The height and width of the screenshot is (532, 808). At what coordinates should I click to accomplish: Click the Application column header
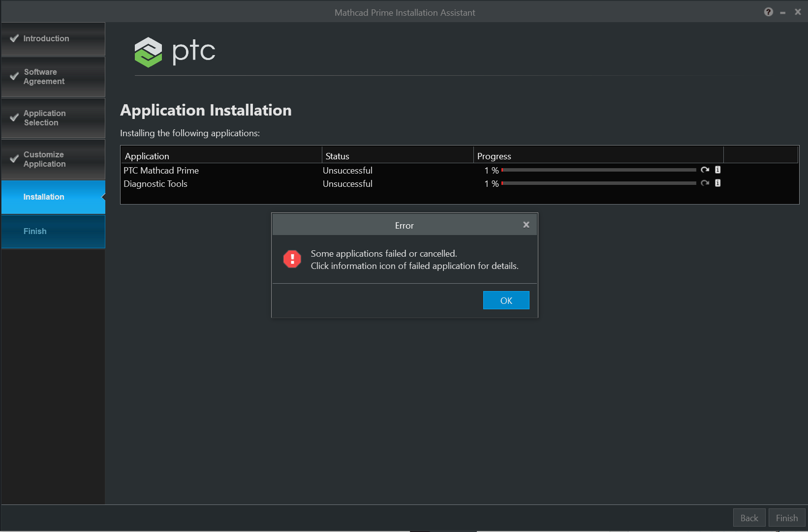pos(146,155)
